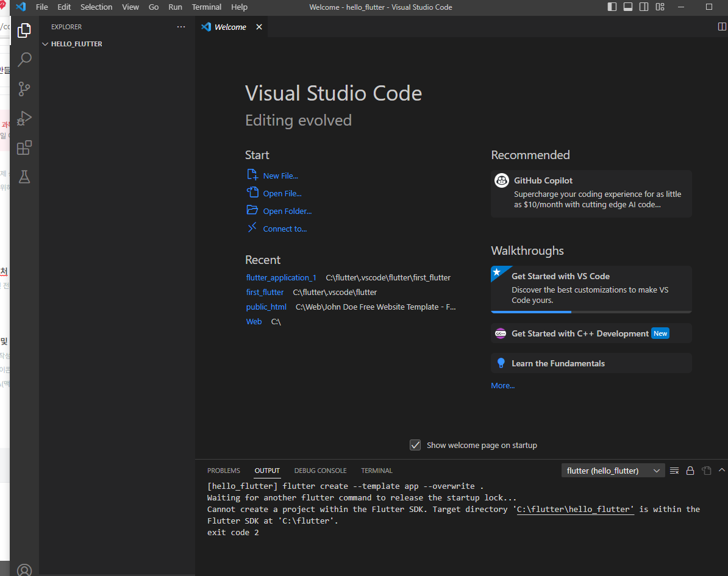This screenshot has width=728, height=576.
Task: Toggle Show welcome page on startup
Action: coord(415,445)
